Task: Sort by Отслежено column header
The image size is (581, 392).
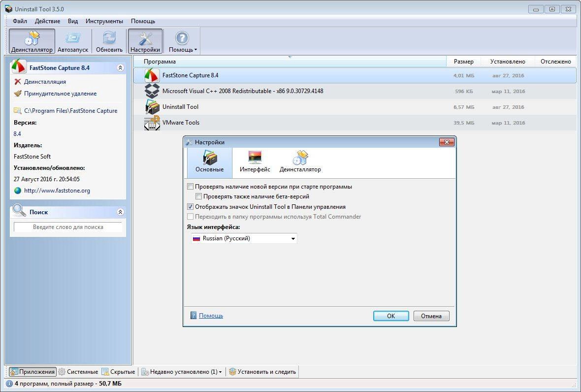Action: point(556,62)
